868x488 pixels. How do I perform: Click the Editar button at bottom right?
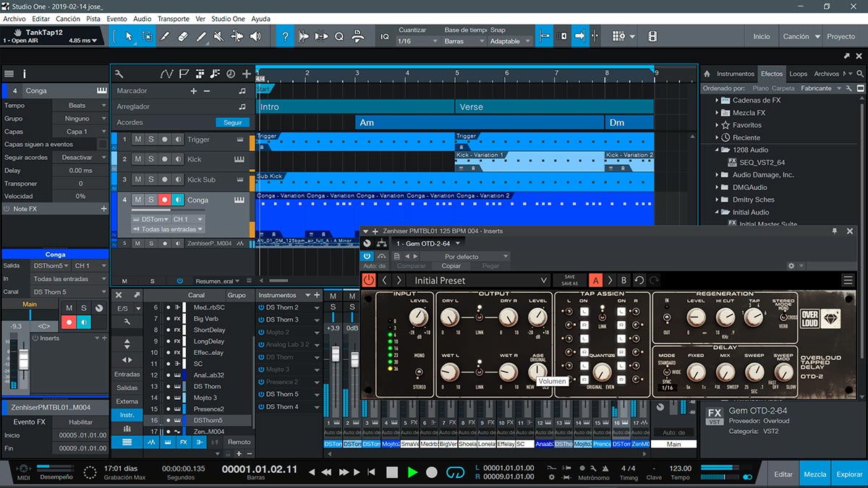click(x=783, y=474)
